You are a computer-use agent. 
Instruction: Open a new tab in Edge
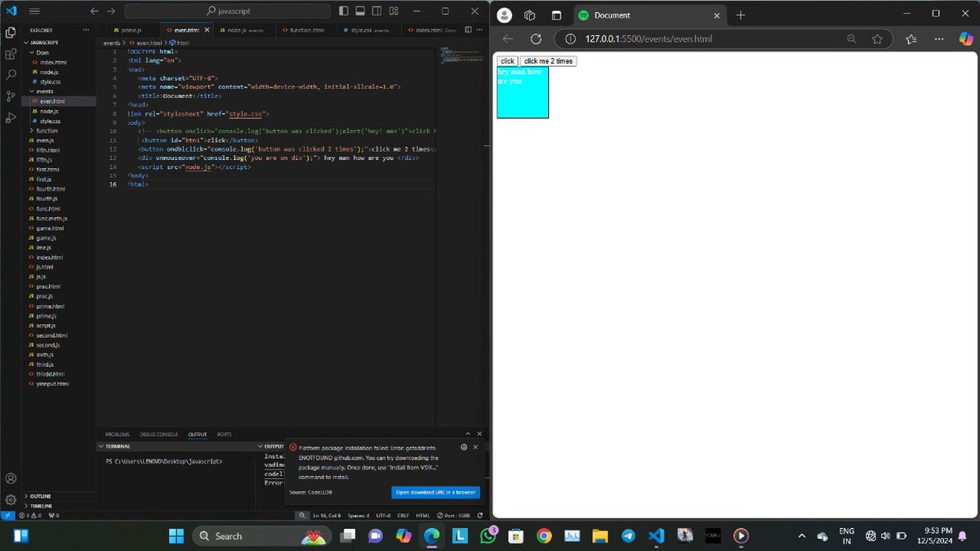(x=741, y=15)
